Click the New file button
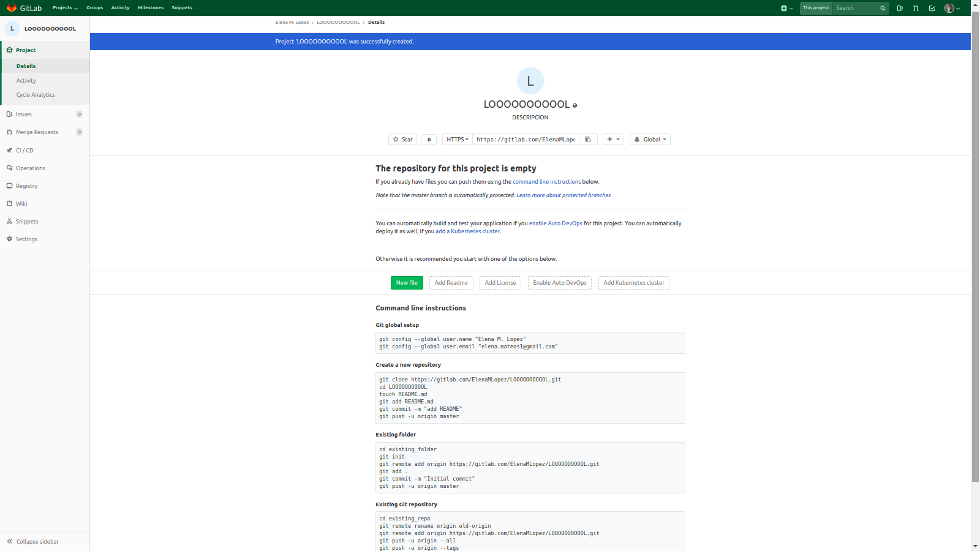 [x=407, y=283]
